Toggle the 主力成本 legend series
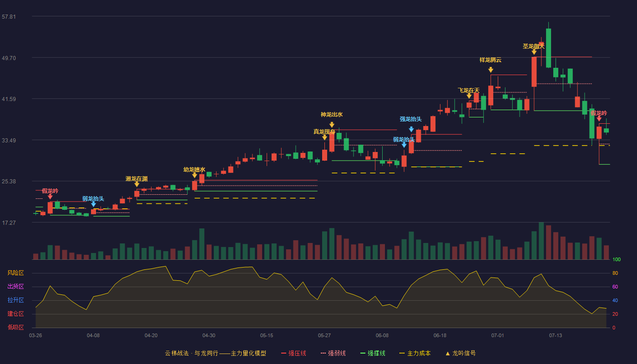637x364 pixels. pyautogui.click(x=415, y=353)
